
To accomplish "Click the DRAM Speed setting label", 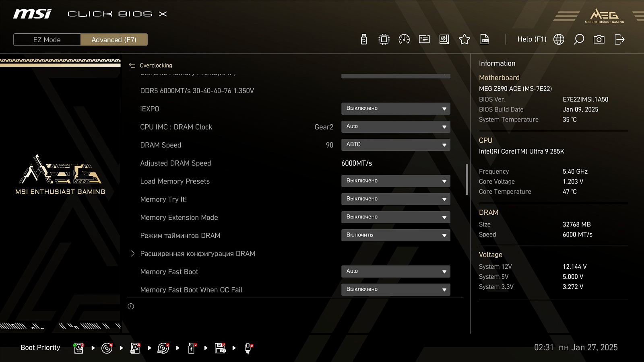I will (161, 145).
